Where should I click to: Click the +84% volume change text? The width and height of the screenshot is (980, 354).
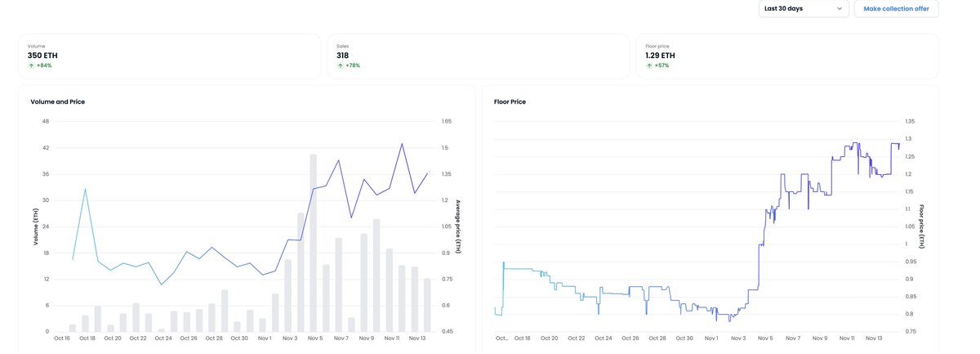(x=44, y=65)
